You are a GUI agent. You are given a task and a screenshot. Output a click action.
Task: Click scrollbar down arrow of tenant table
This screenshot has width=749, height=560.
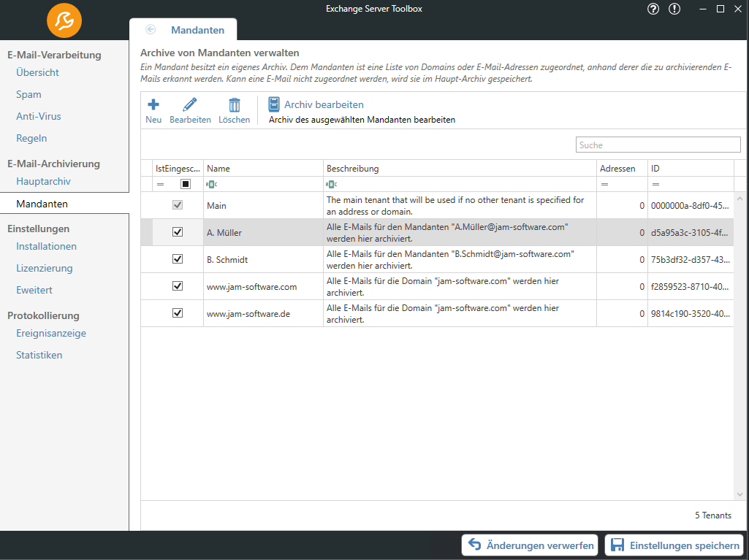740,494
